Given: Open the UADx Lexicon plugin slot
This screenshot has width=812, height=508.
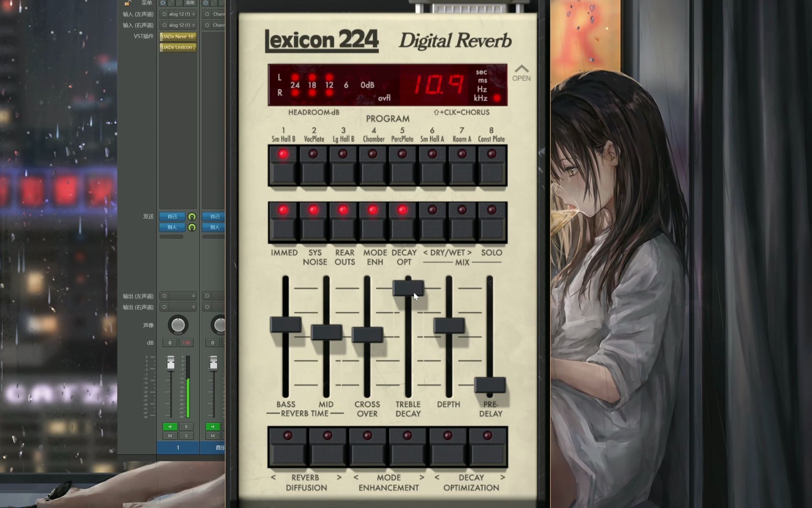Looking at the screenshot, I should click(178, 47).
